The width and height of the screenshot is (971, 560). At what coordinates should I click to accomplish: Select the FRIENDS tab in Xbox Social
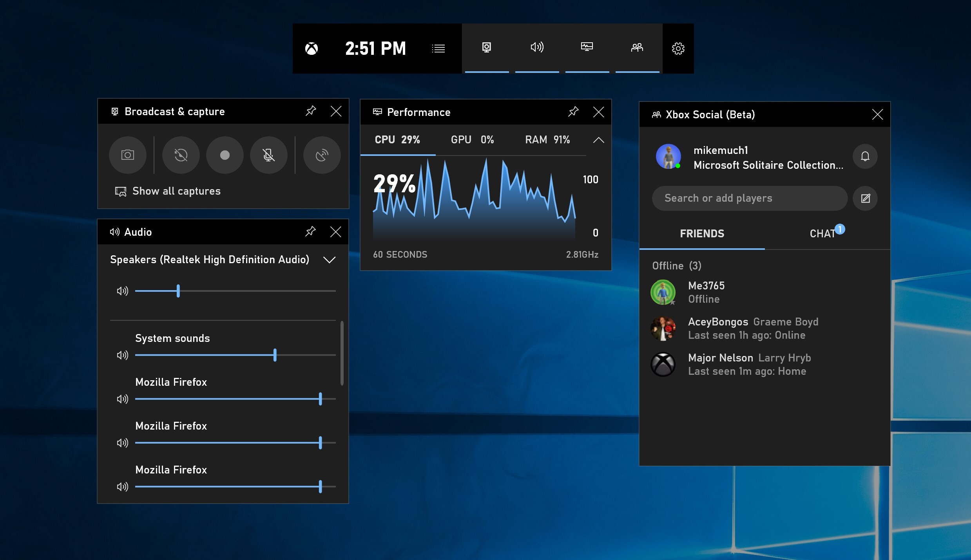702,233
